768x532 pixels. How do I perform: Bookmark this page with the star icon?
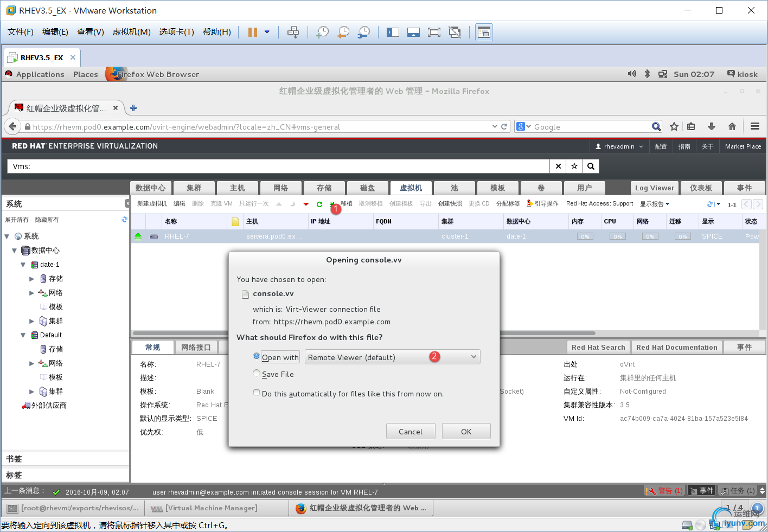[674, 126]
